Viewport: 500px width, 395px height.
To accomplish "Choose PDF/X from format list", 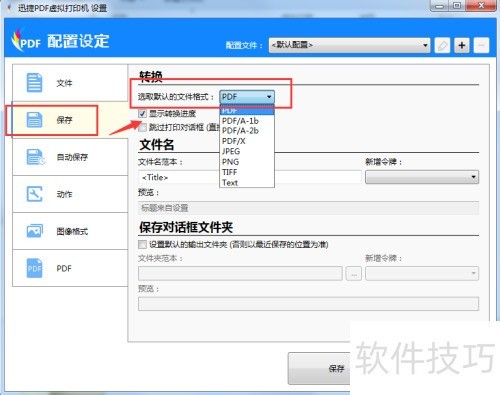I will pos(247,141).
